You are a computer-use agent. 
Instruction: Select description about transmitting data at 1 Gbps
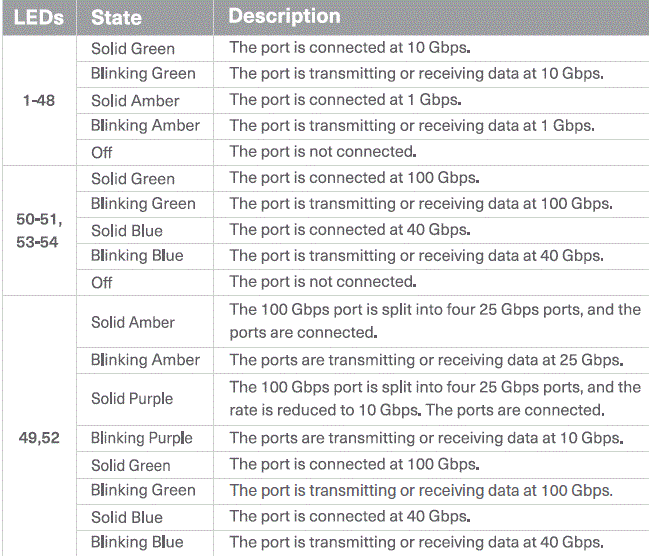pyautogui.click(x=411, y=126)
